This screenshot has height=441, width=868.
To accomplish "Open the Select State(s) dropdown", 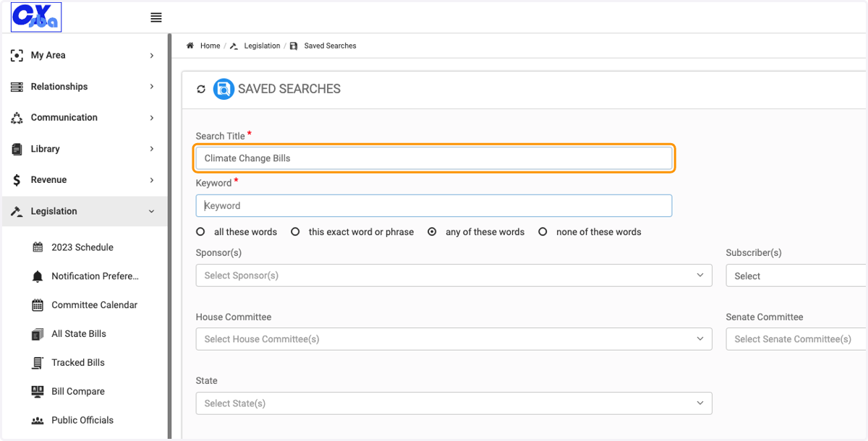I will pos(454,403).
